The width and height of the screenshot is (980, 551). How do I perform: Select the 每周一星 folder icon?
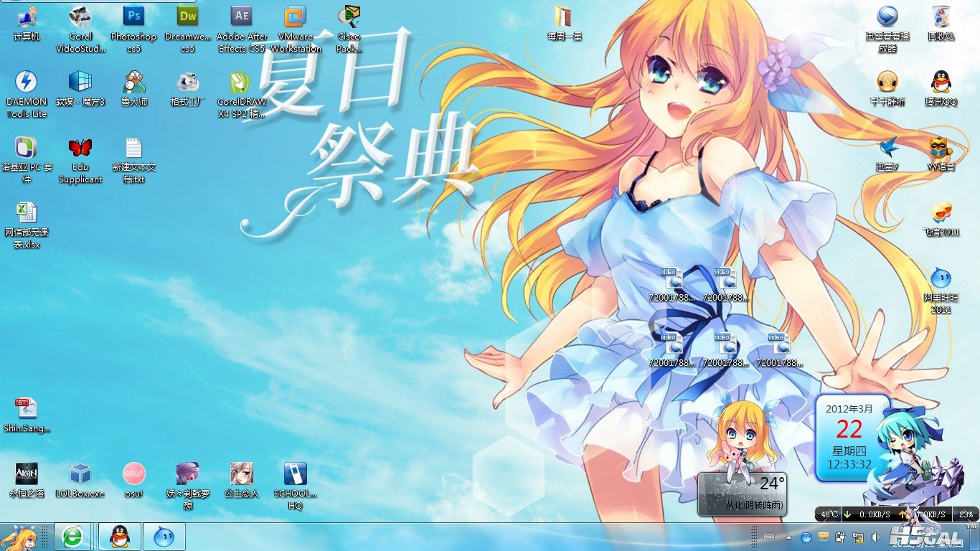(565, 24)
